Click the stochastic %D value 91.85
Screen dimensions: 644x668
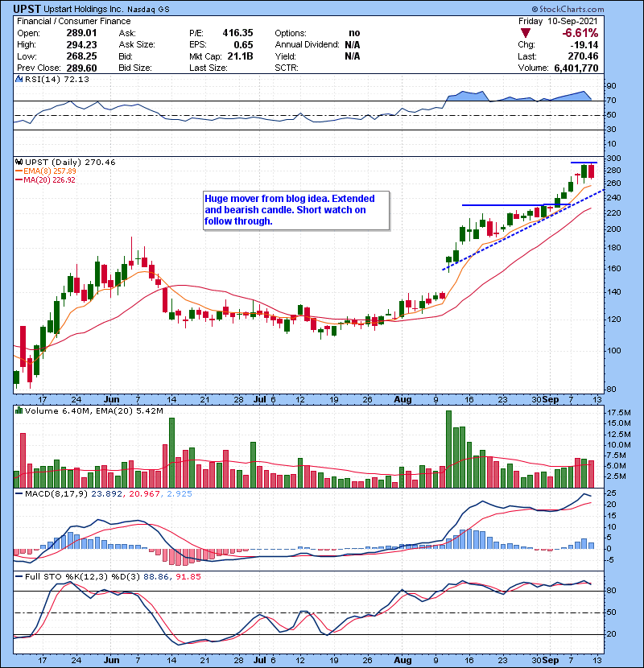(188, 576)
